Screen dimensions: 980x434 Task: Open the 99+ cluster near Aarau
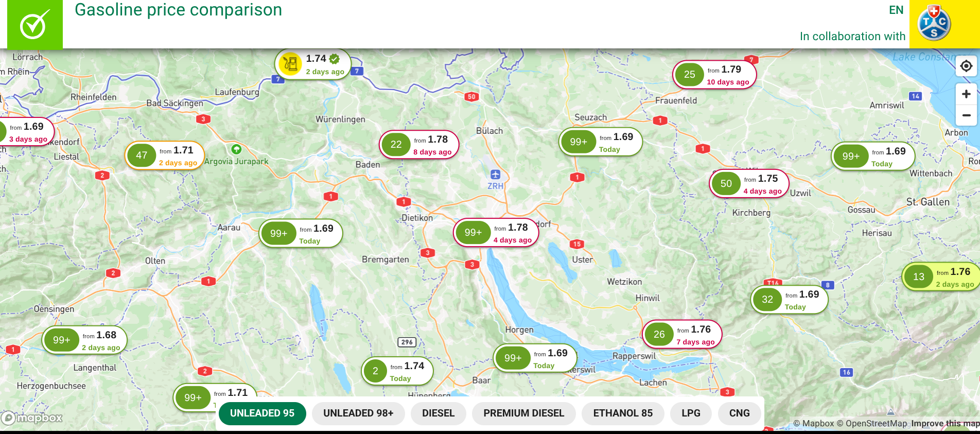pyautogui.click(x=301, y=234)
